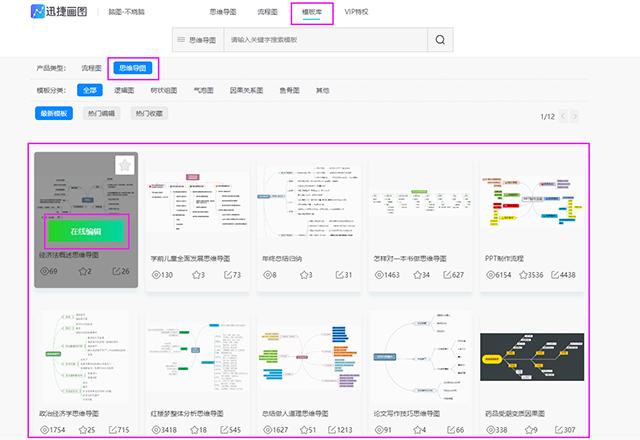Viewport: 640px width, 440px height.
Task: Click the star count icon under 经济法概述思维导图
Action: click(x=82, y=271)
